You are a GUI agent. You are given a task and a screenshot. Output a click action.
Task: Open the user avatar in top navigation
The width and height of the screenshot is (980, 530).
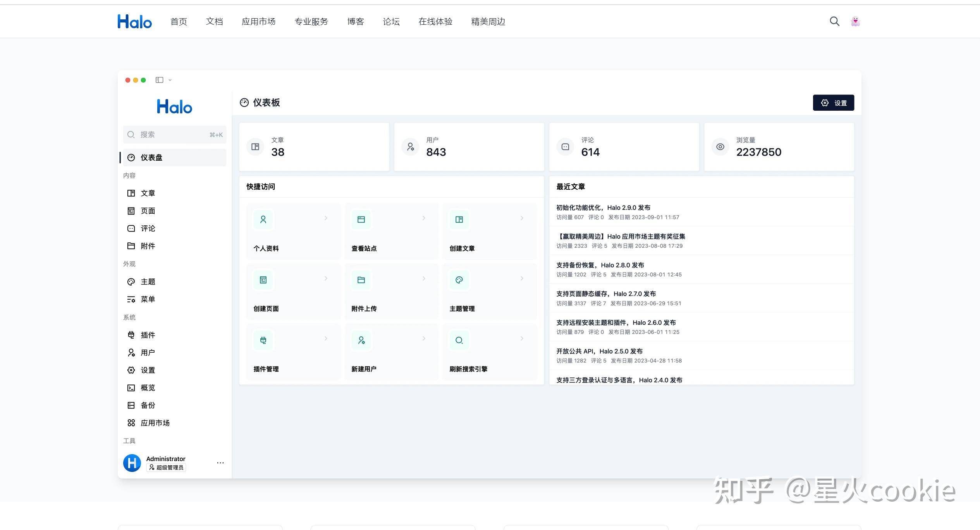855,21
